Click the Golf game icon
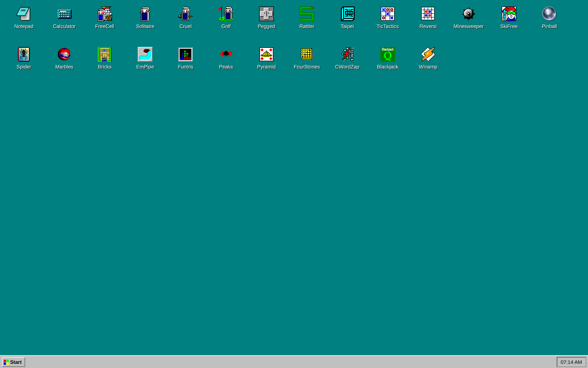588x368 pixels. point(226,14)
